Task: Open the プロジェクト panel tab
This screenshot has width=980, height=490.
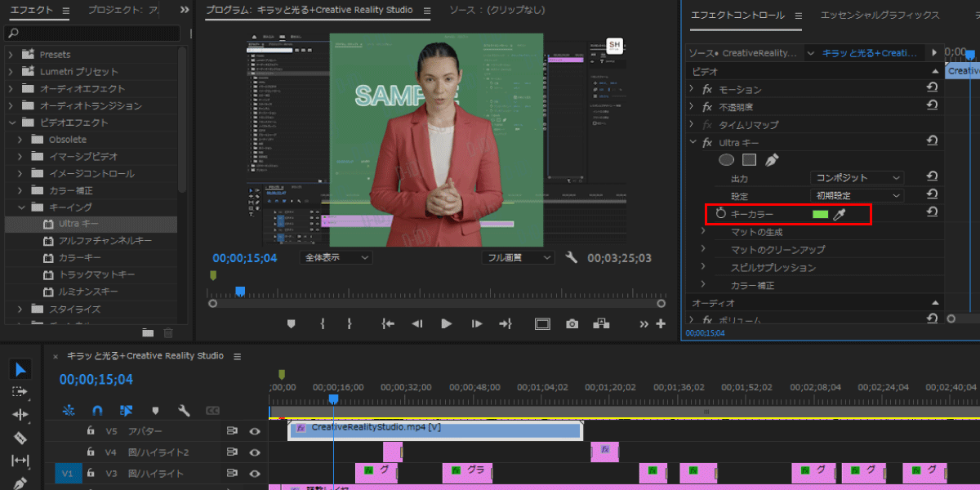Action: (x=124, y=11)
